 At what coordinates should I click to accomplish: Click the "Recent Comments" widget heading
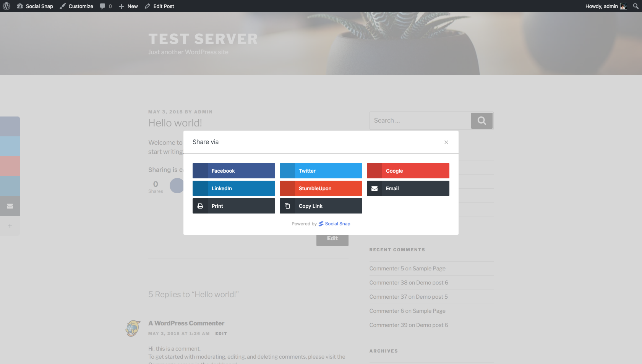[397, 250]
